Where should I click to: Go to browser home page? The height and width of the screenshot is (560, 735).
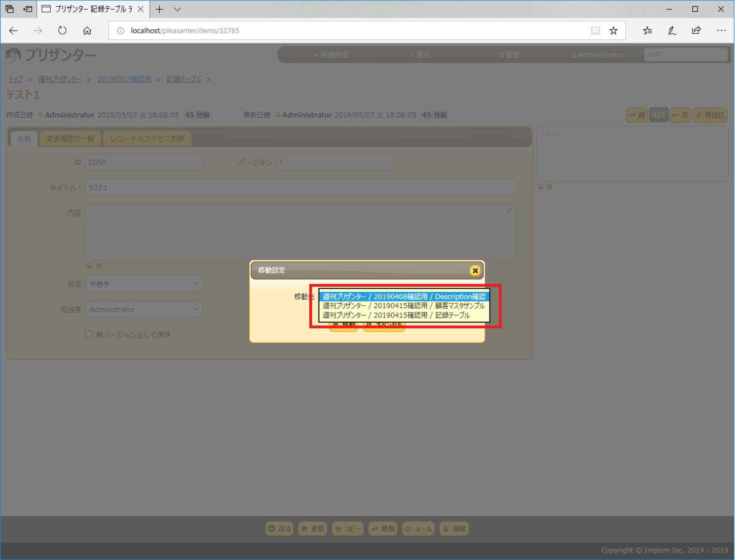tap(87, 31)
